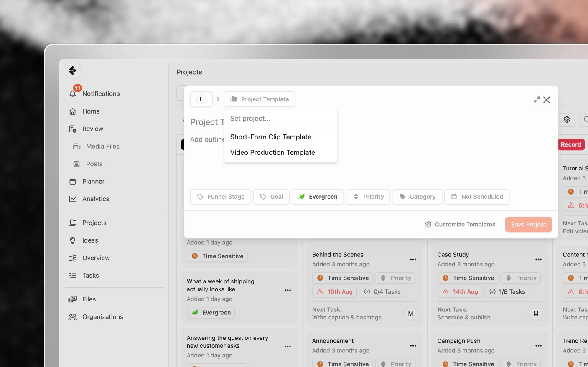The height and width of the screenshot is (367, 588).
Task: Open the Priority dropdown in dialog
Action: (x=368, y=197)
